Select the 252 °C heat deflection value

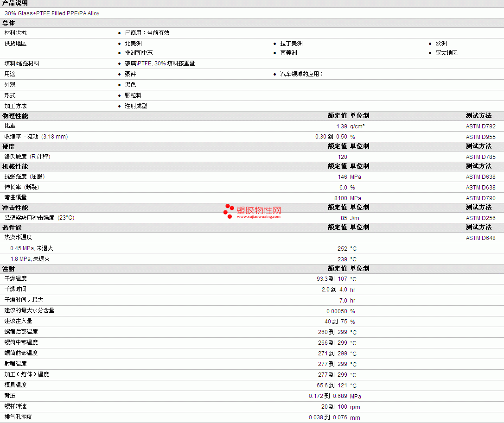[x=347, y=249]
